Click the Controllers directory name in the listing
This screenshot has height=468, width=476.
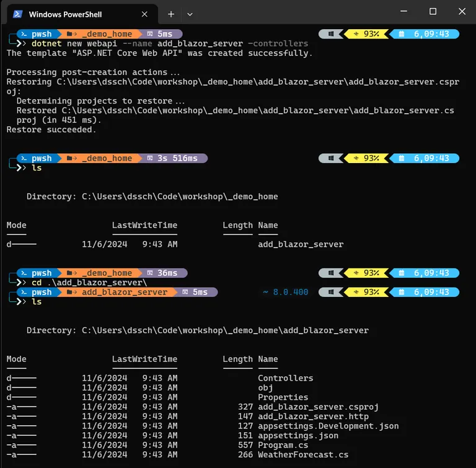285,378
